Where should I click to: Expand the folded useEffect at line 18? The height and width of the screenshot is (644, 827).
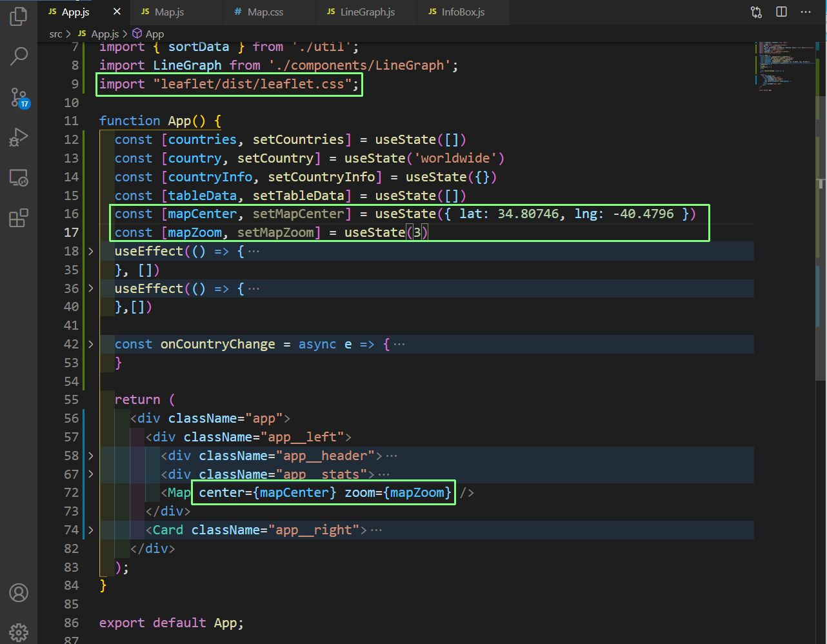tap(91, 251)
